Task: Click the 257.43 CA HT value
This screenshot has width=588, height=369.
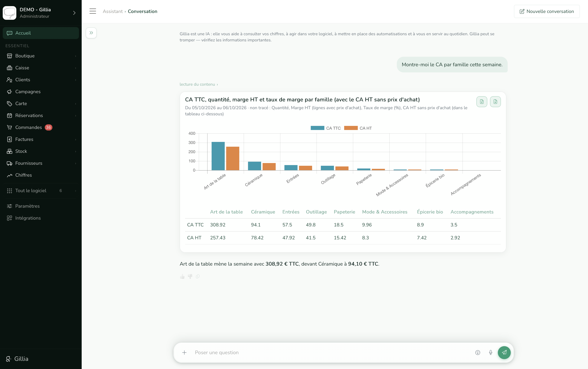Action: tap(218, 238)
